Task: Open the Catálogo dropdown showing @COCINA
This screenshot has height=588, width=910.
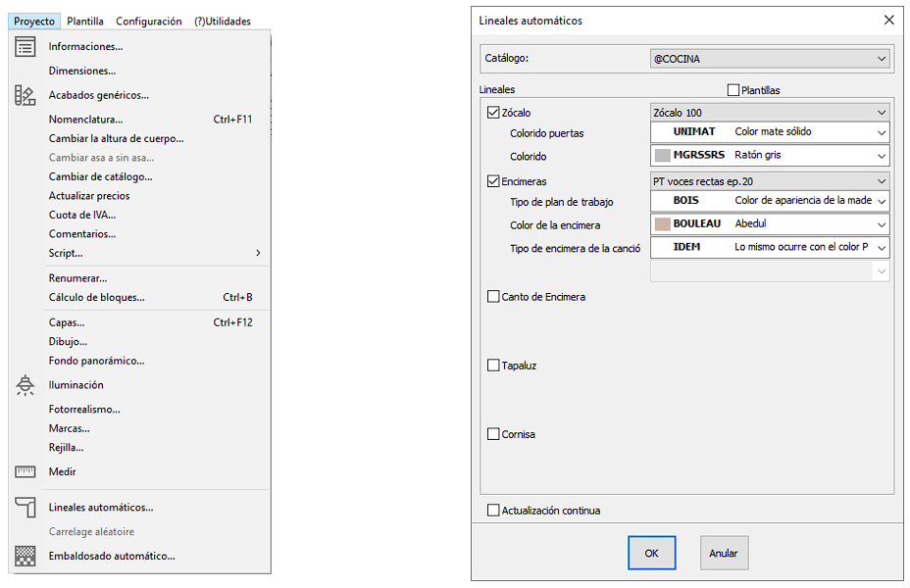Action: (x=770, y=59)
